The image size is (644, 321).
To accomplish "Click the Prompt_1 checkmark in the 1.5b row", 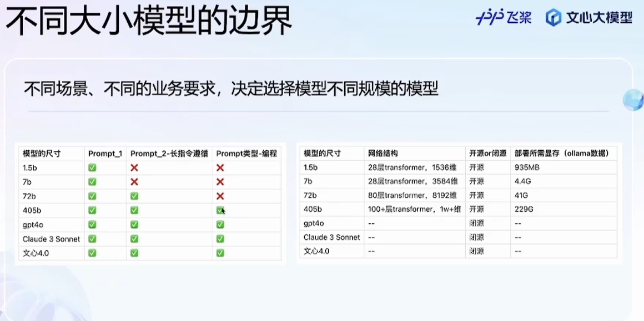I will (x=92, y=167).
